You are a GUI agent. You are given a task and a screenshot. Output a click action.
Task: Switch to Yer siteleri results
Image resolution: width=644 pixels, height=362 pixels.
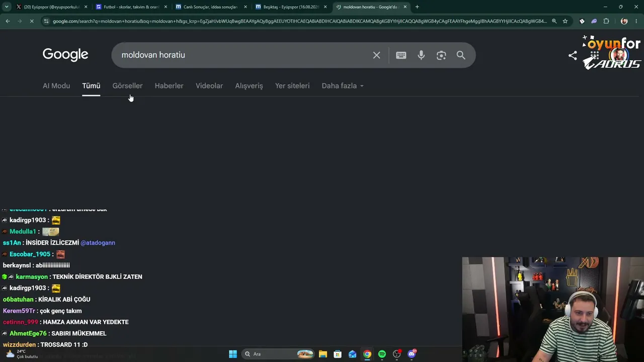(x=292, y=85)
